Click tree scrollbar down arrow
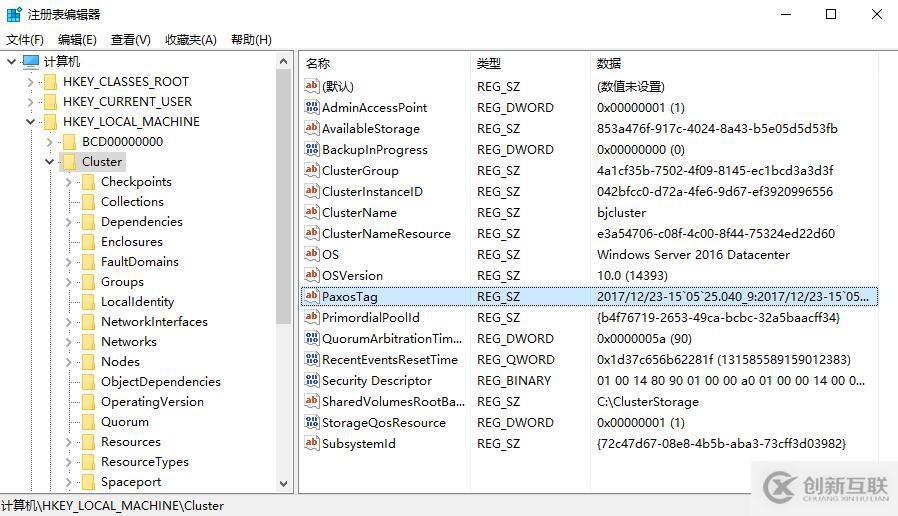Screen dimensions: 898x516 [x=283, y=483]
